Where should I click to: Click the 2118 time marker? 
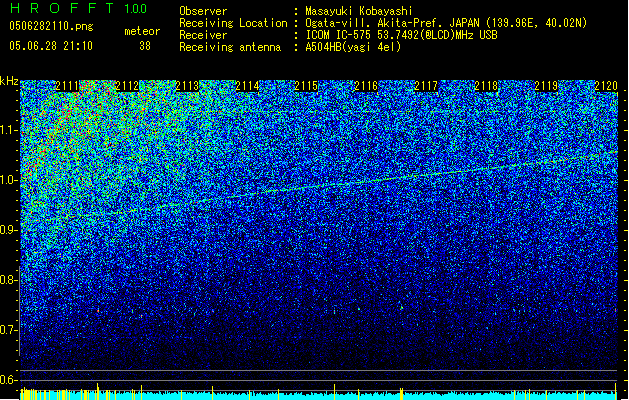pos(486,86)
